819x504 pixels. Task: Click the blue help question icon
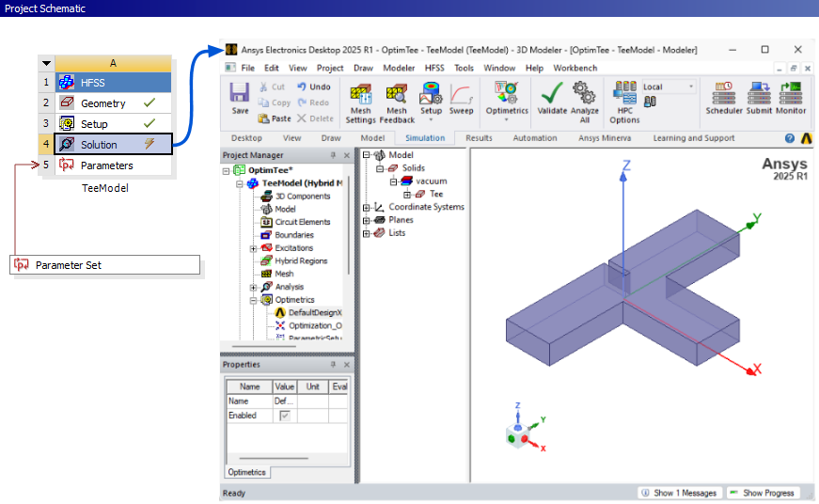790,138
